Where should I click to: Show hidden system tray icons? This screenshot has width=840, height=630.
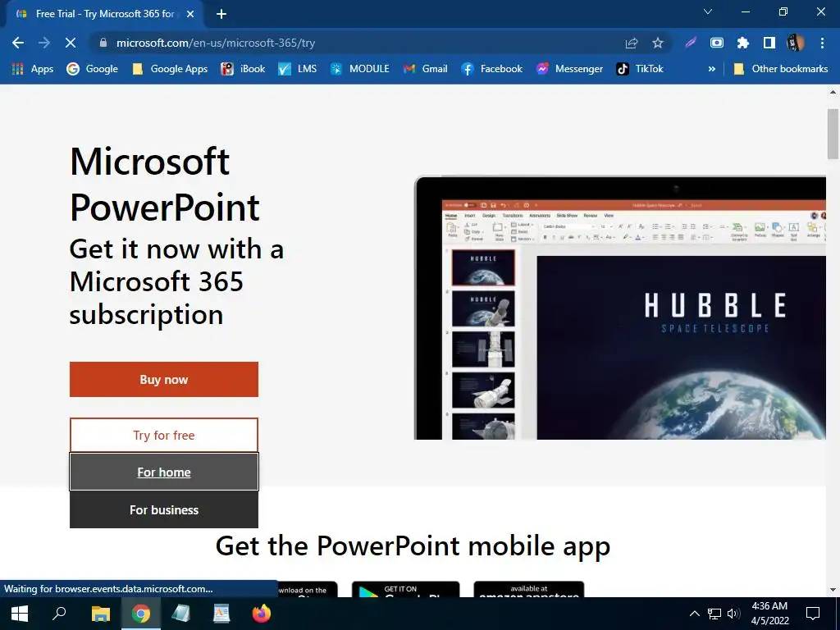pos(694,614)
